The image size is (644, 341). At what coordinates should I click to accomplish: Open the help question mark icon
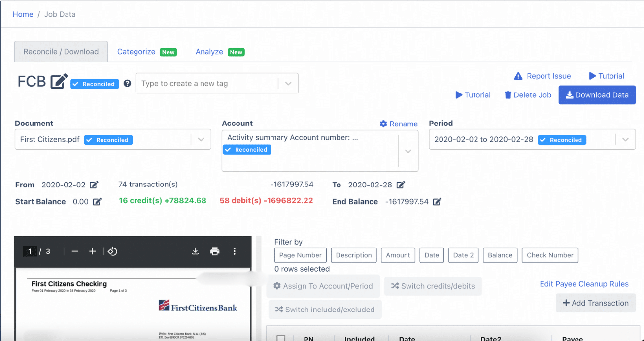[127, 84]
